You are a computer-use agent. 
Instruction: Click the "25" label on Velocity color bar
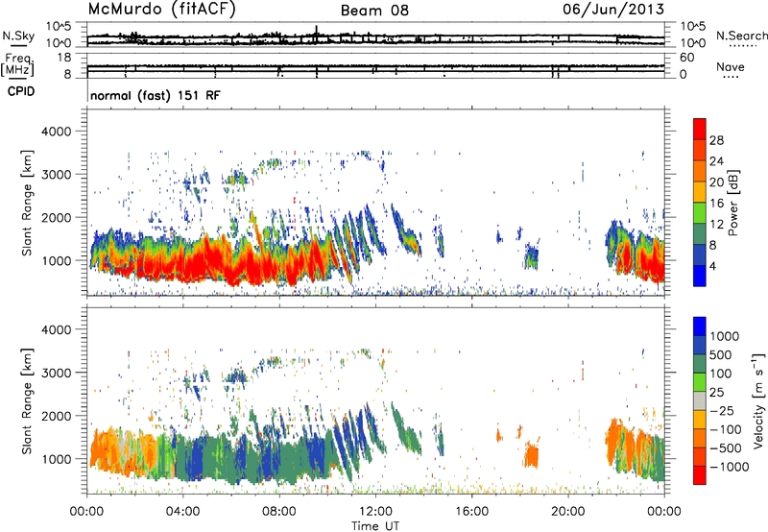[717, 393]
